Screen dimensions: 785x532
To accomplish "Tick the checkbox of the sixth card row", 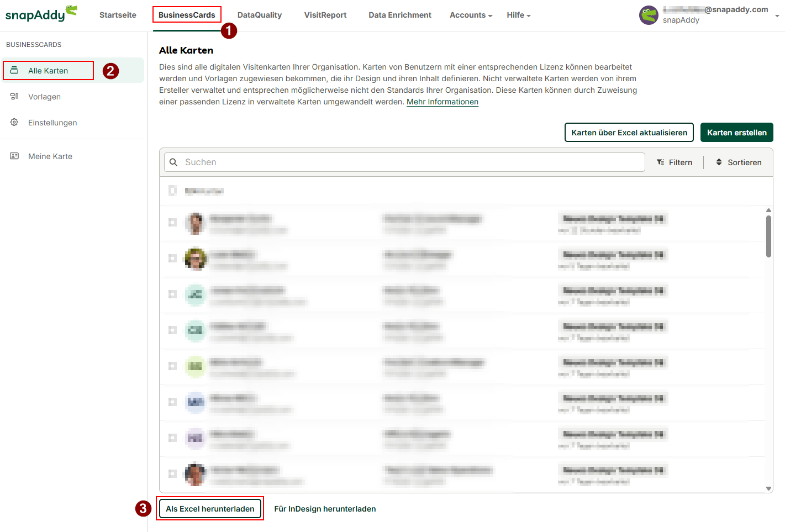I will pyautogui.click(x=172, y=402).
